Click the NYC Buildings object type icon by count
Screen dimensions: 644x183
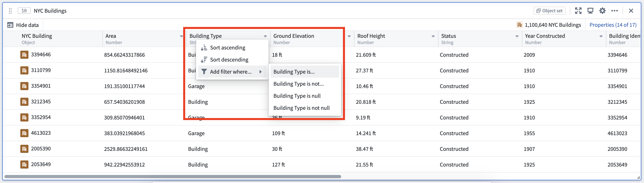point(519,25)
